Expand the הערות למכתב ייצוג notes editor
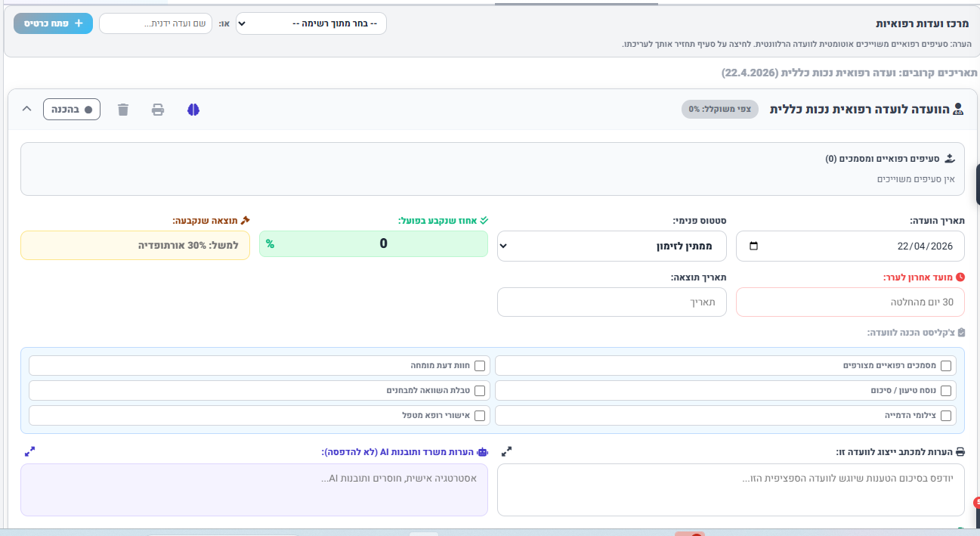The height and width of the screenshot is (536, 980). (507, 451)
